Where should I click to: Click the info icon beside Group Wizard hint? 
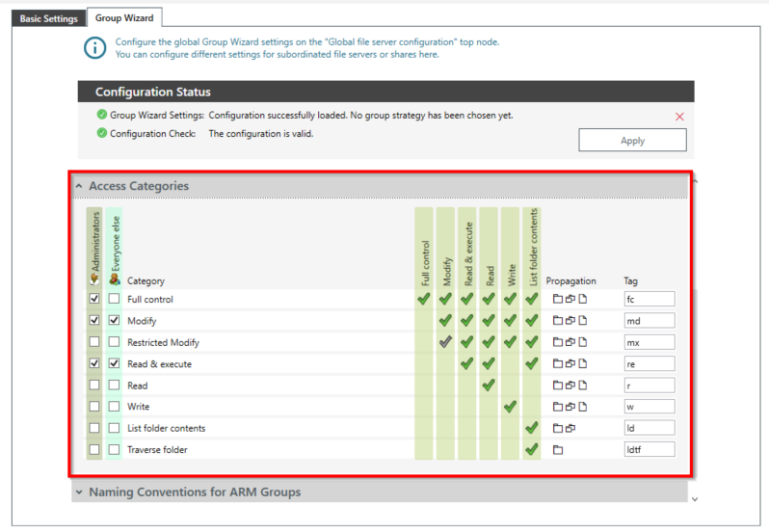94,48
